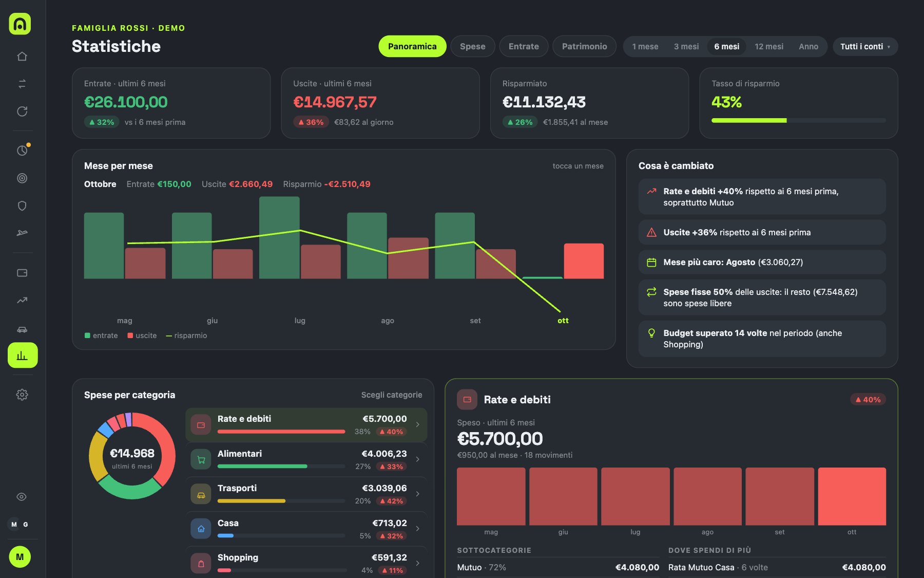The image size is (924, 578).
Task: Expand the Alimentari category chevron
Action: [418, 459]
